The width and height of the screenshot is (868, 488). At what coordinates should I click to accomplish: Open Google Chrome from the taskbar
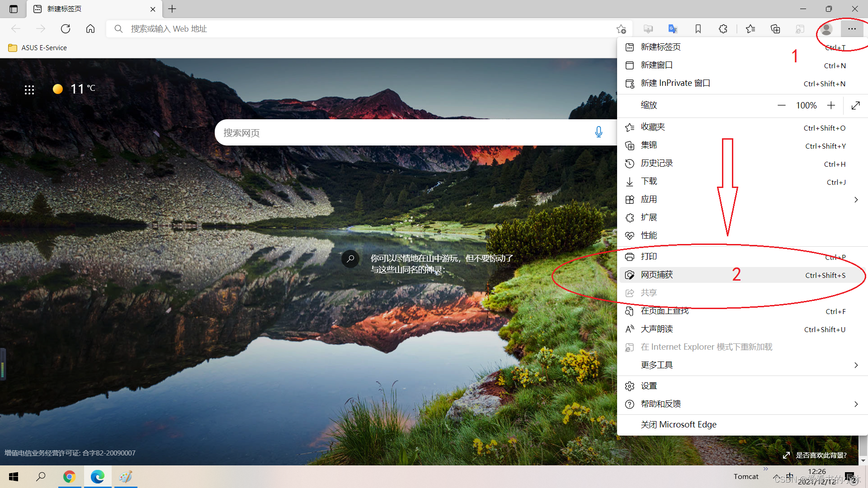click(x=69, y=477)
